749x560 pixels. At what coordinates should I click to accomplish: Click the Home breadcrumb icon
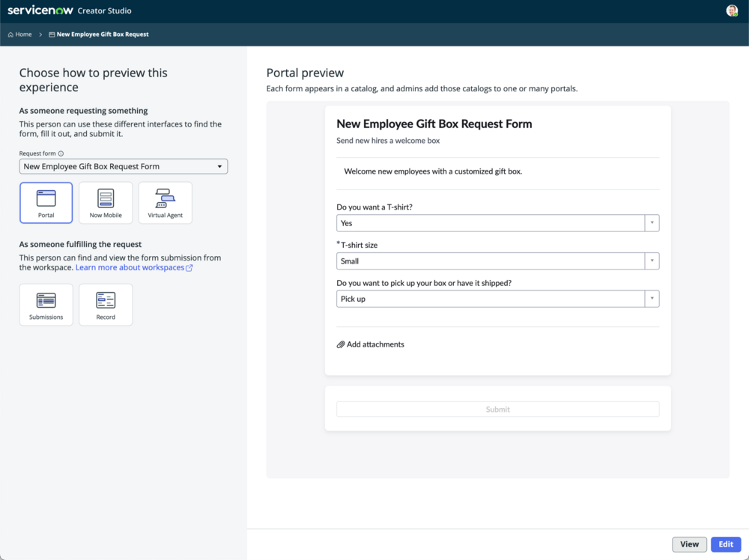(x=10, y=34)
